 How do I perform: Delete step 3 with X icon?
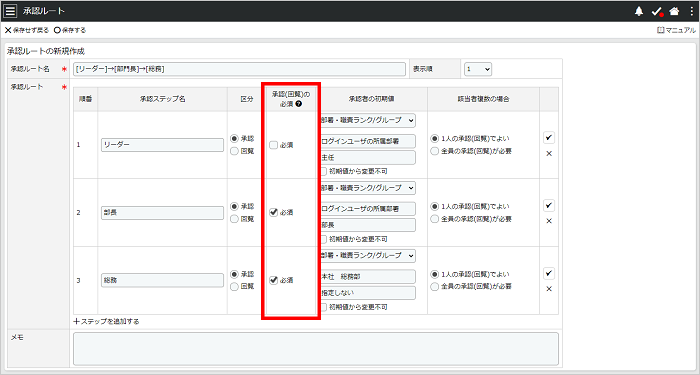[x=549, y=289]
